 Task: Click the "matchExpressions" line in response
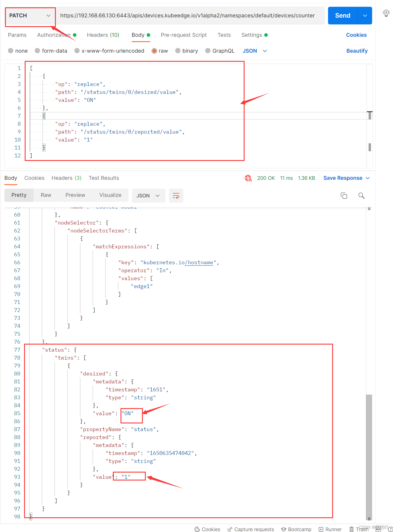(x=126, y=247)
